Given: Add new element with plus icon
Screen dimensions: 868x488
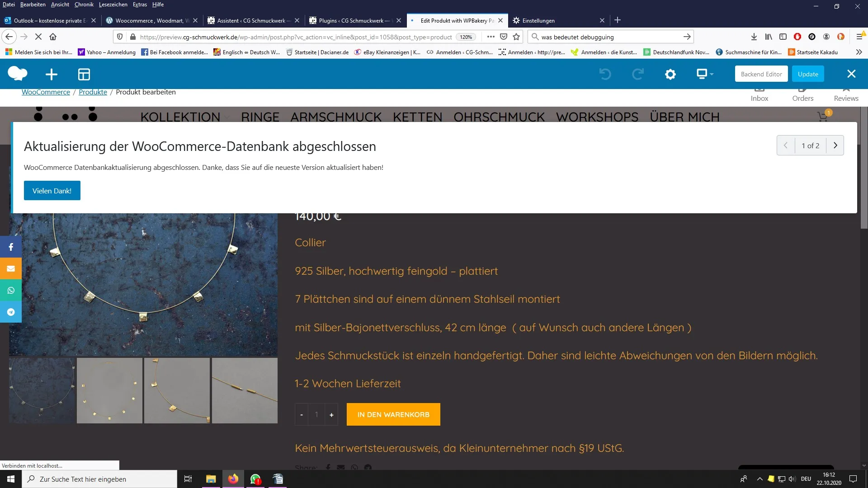Looking at the screenshot, I should 52,74.
